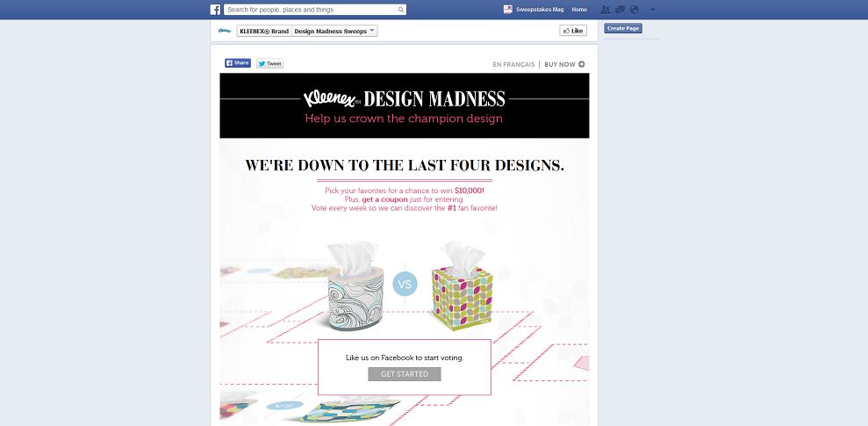
Task: Open the friend requests icon
Action: (606, 10)
